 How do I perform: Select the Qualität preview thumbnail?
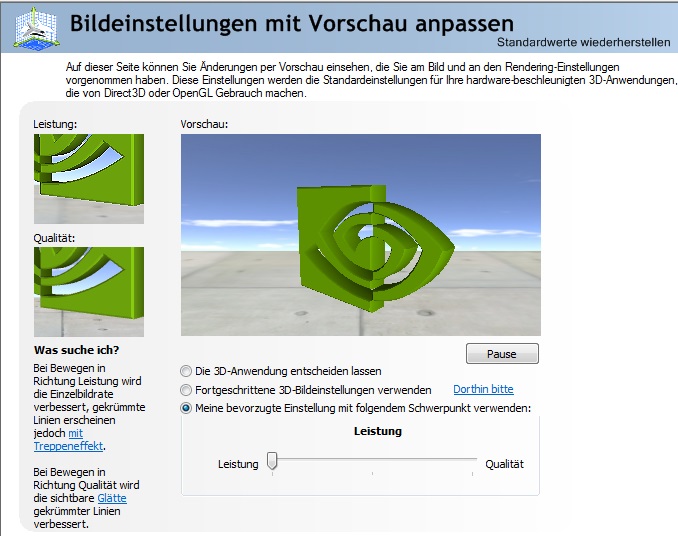point(89,292)
